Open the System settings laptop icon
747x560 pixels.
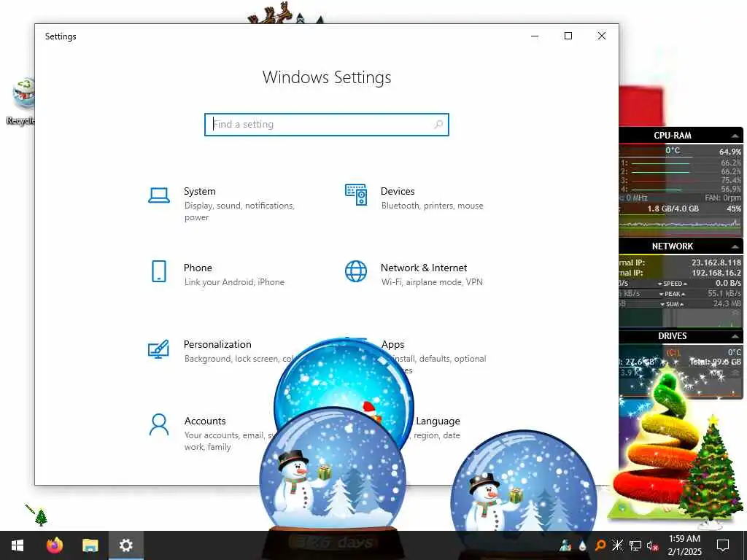(x=158, y=195)
